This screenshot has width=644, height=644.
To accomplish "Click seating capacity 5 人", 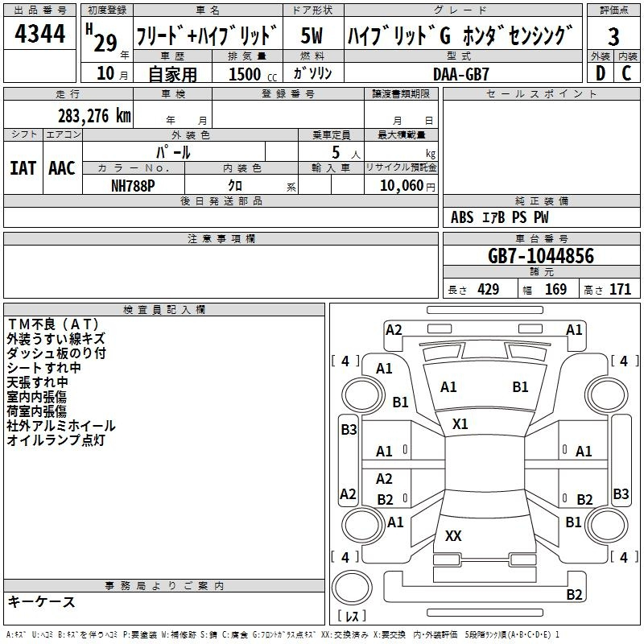I will (345, 153).
